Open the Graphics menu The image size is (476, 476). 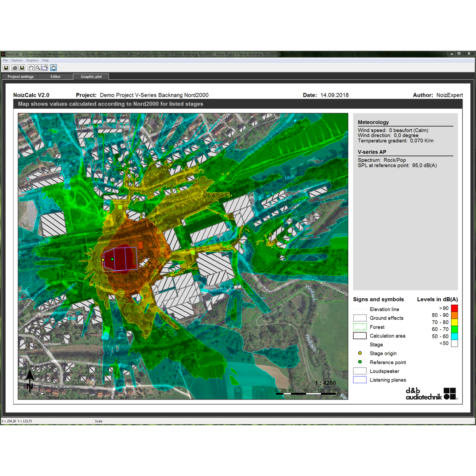[x=33, y=60]
